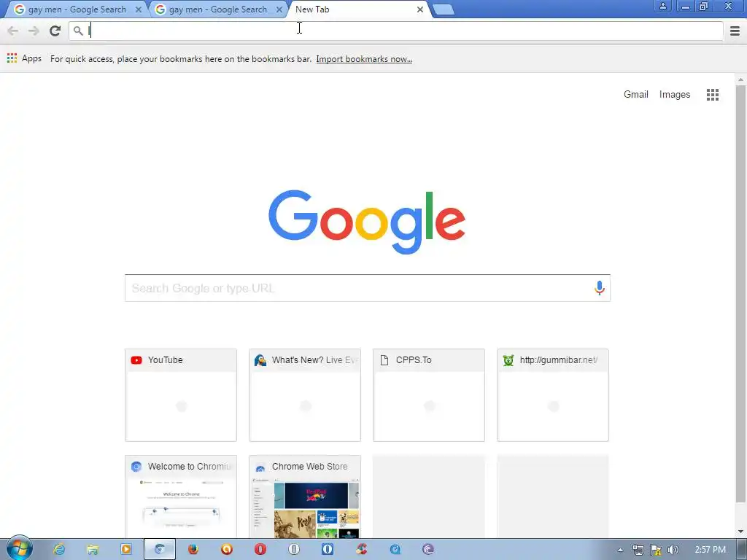Start voice search with microphone icon
This screenshot has height=560, width=747.
[x=600, y=287]
